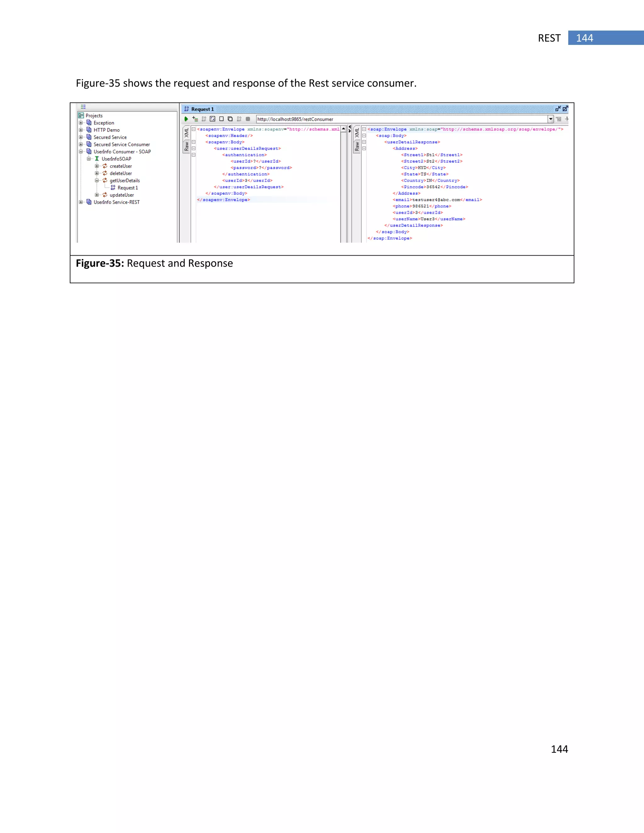Click the navigator menu icon above Projects

click(83, 107)
